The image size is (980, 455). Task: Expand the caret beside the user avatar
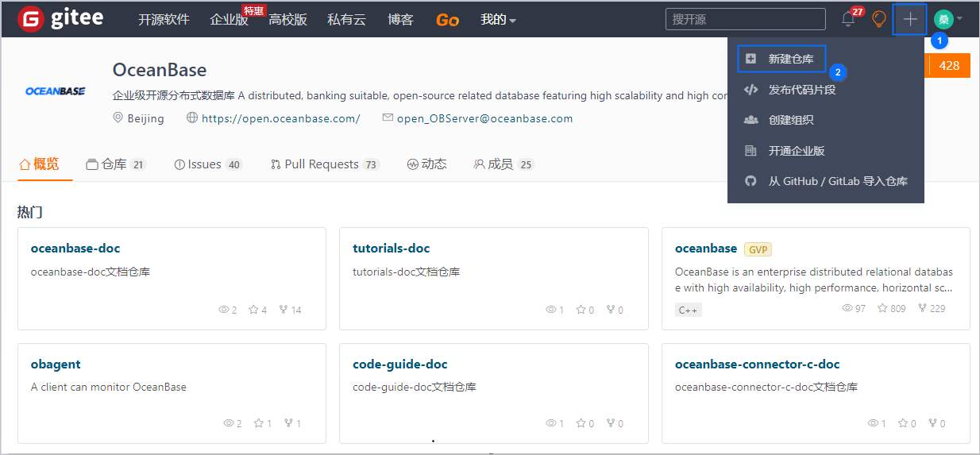(x=959, y=19)
